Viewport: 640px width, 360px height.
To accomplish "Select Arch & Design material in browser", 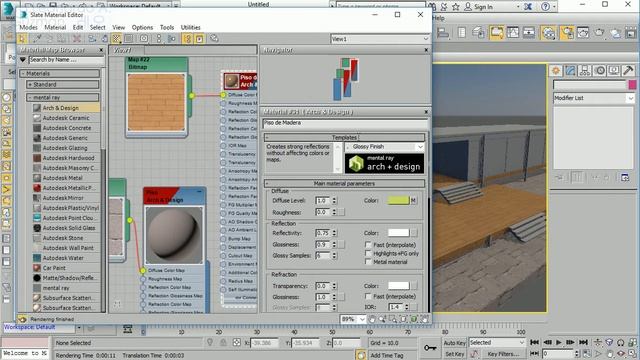I will [67, 108].
